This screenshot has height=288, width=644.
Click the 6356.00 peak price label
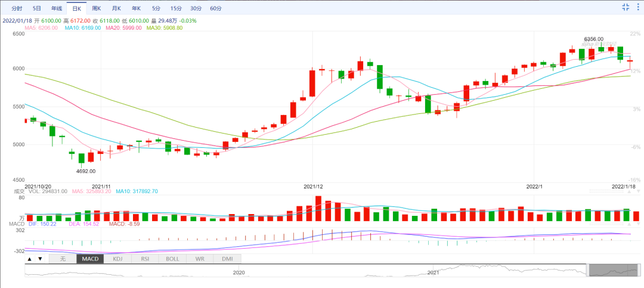593,39
